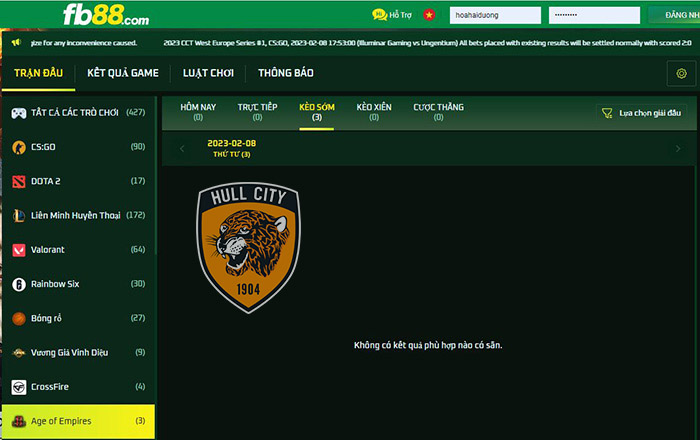Open settings gear icon
Viewport: 700px width, 440px height.
click(681, 73)
